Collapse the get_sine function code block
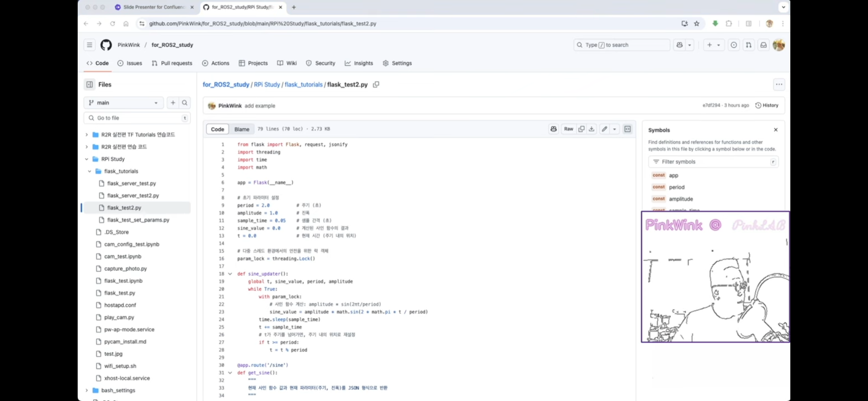The height and width of the screenshot is (401, 868). click(230, 373)
